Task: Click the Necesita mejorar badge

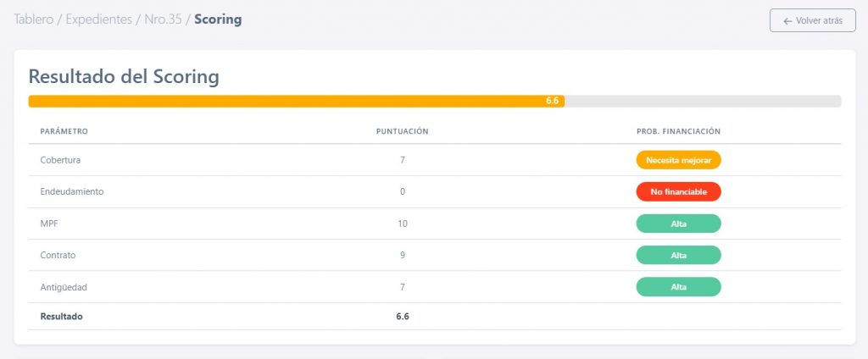Action: [678, 160]
